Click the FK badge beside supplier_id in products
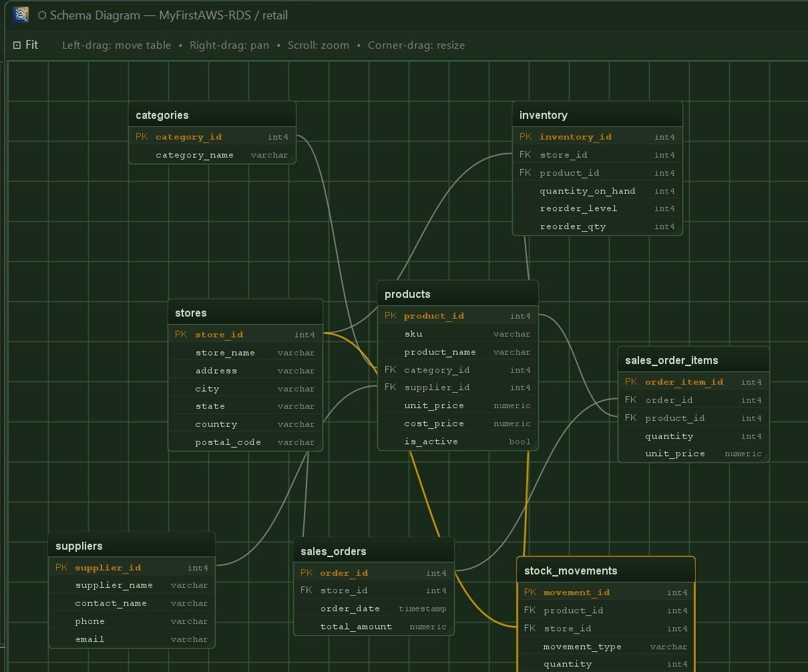 coord(391,387)
